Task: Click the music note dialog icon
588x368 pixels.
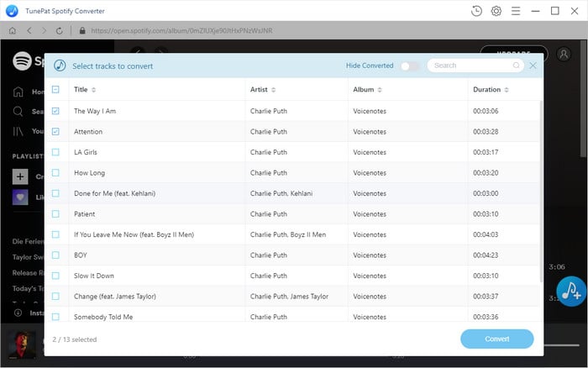Action: pos(60,66)
